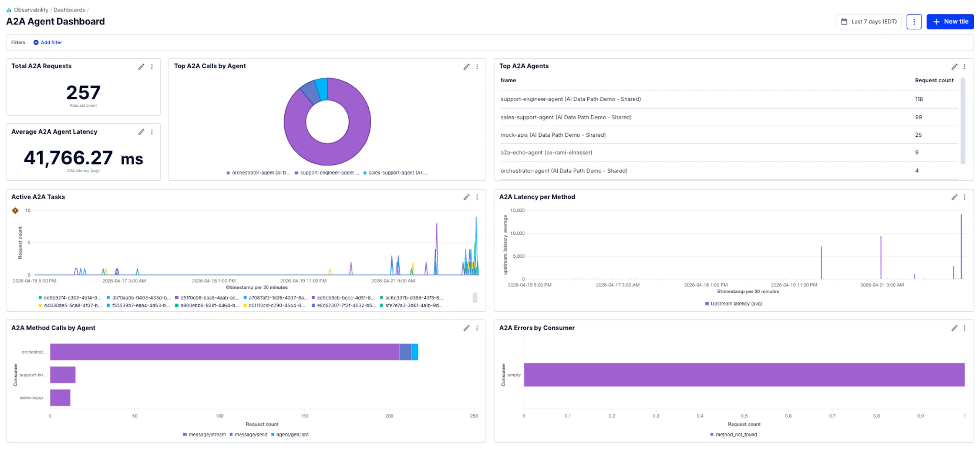Image resolution: width=980 pixels, height=451 pixels.
Task: Edit the Total A2A Requests tile
Action: click(x=141, y=67)
